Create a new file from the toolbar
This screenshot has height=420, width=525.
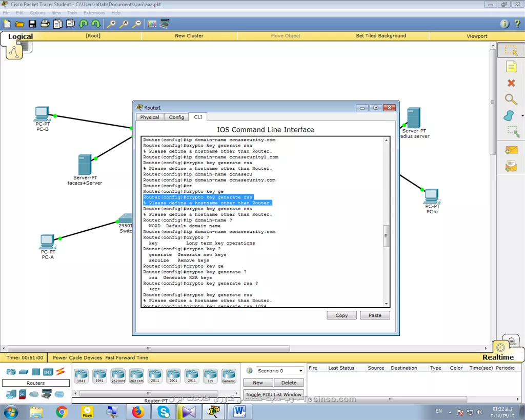point(7,24)
